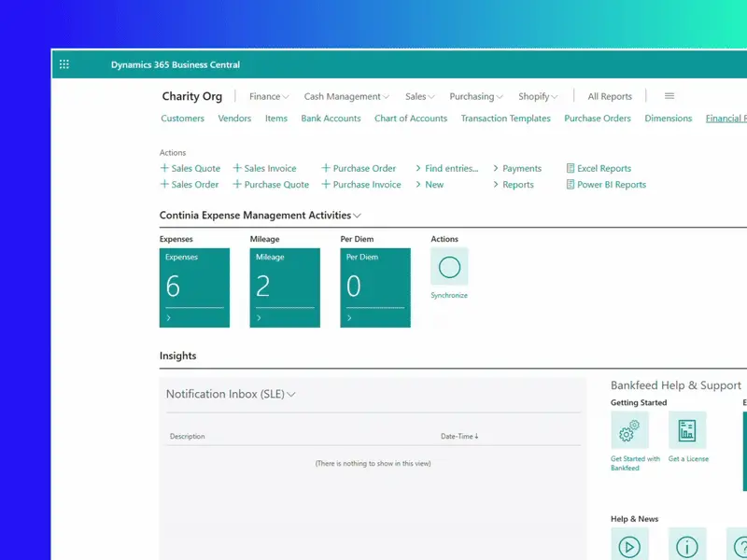The width and height of the screenshot is (747, 560).
Task: Click the Synchronize circle icon
Action: [449, 268]
